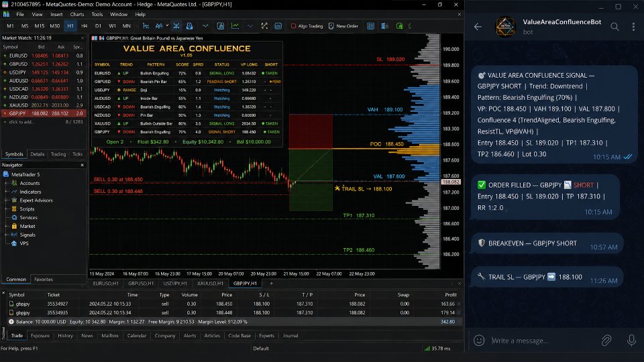Close the Navigator panel
This screenshot has width=644, height=362.
point(82,165)
